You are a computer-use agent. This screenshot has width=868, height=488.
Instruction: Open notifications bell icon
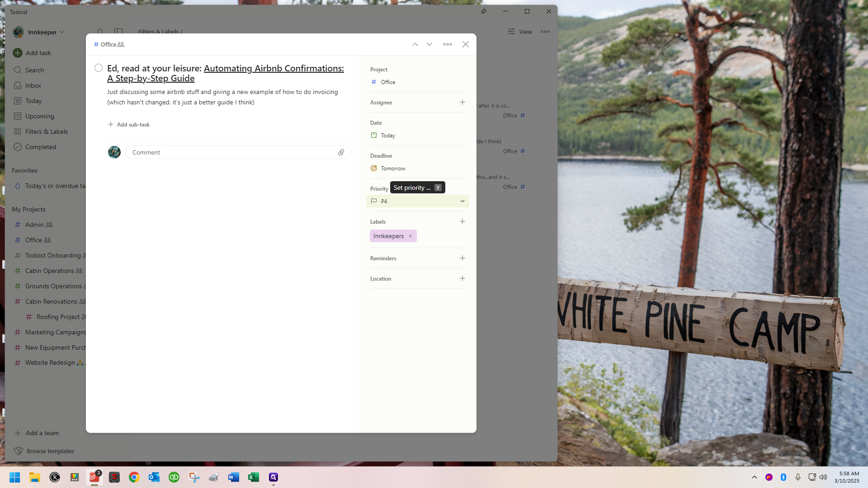click(x=100, y=32)
